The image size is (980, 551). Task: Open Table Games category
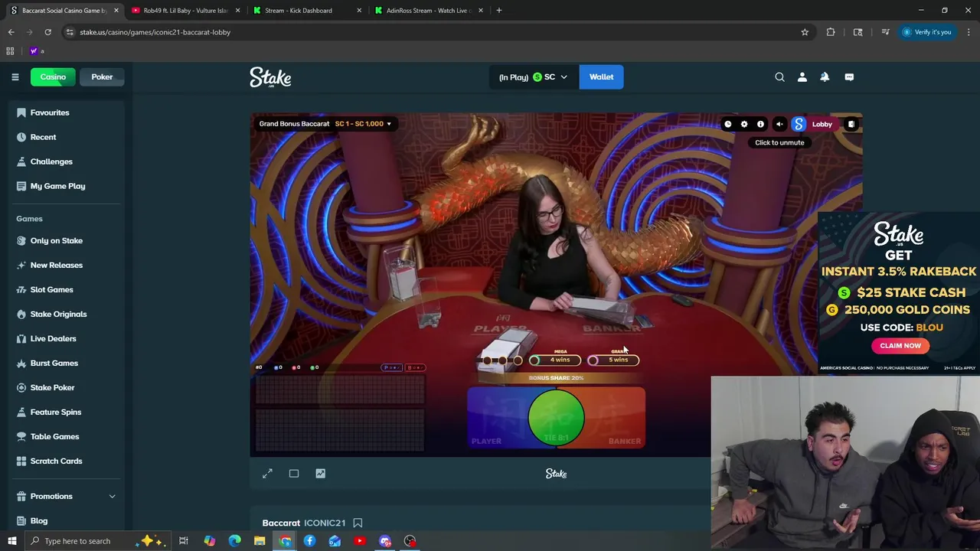(54, 436)
